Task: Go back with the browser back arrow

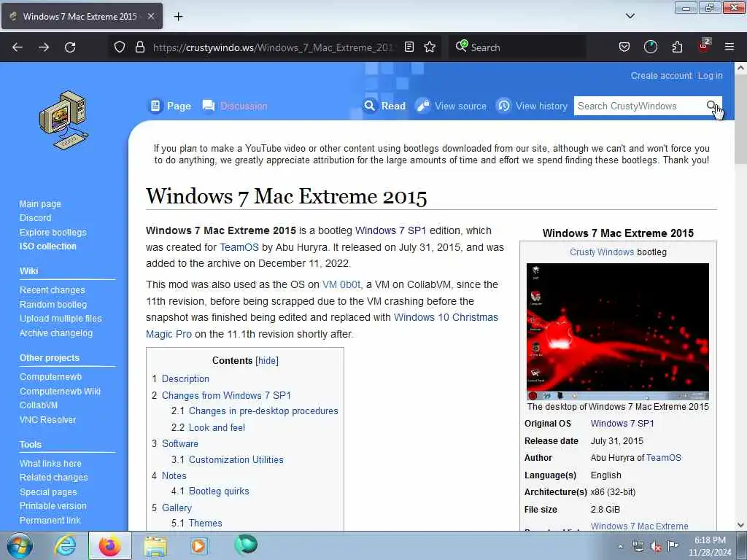Action: pos(18,47)
